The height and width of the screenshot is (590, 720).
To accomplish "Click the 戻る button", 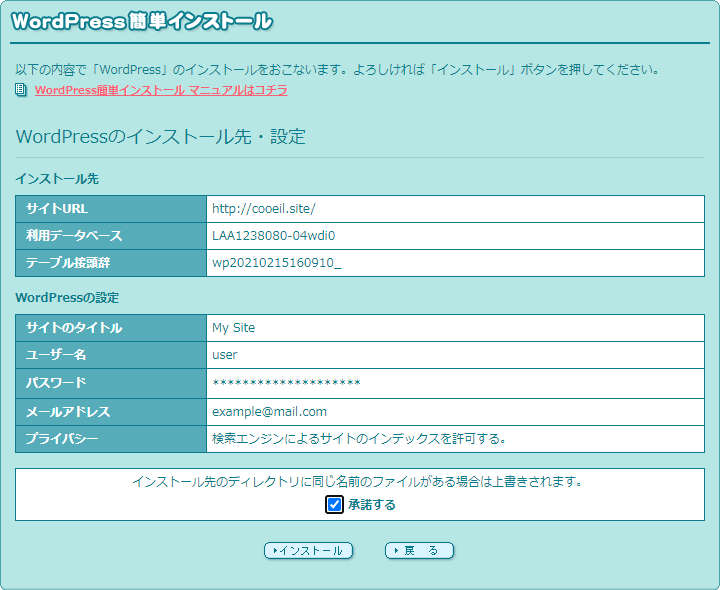I will tap(419, 551).
